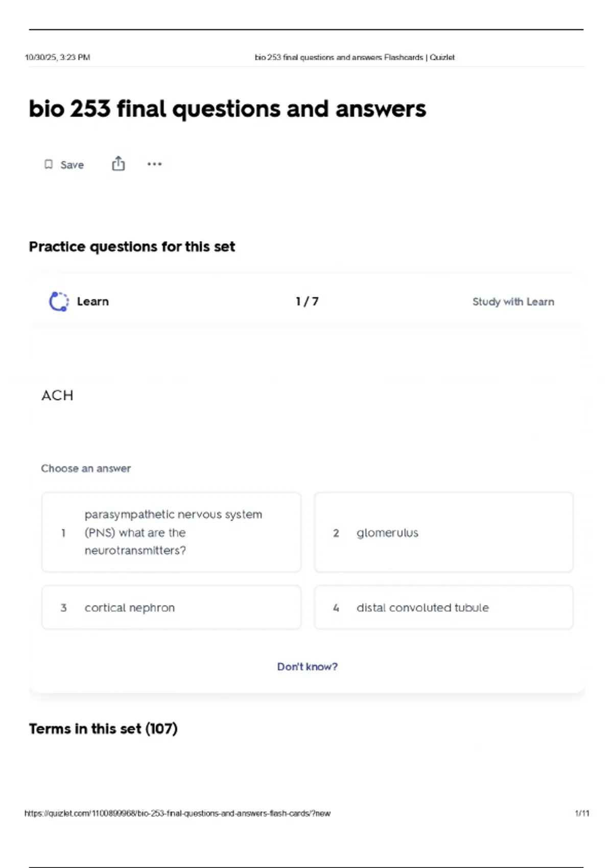Click the Save bookmark icon

coord(49,164)
